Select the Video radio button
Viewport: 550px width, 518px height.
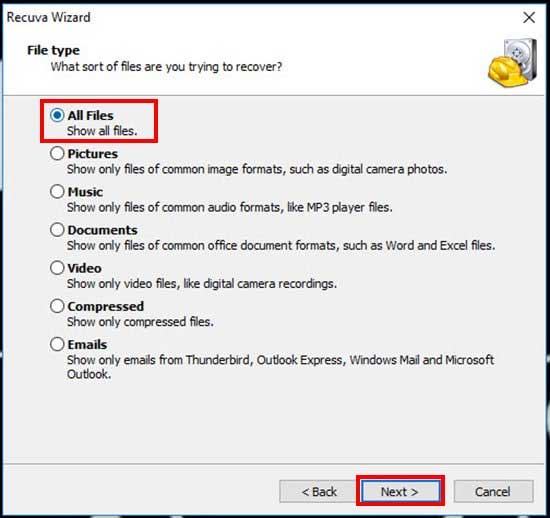(x=57, y=268)
